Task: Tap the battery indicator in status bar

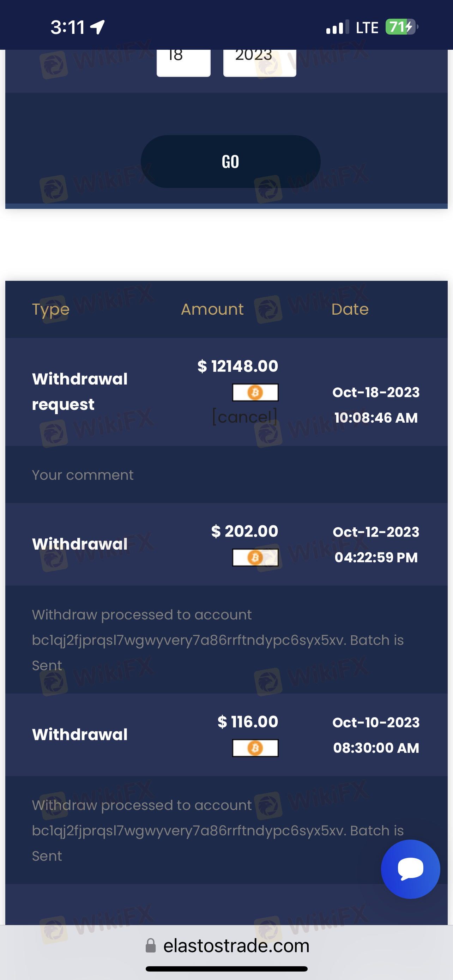Action: click(401, 27)
